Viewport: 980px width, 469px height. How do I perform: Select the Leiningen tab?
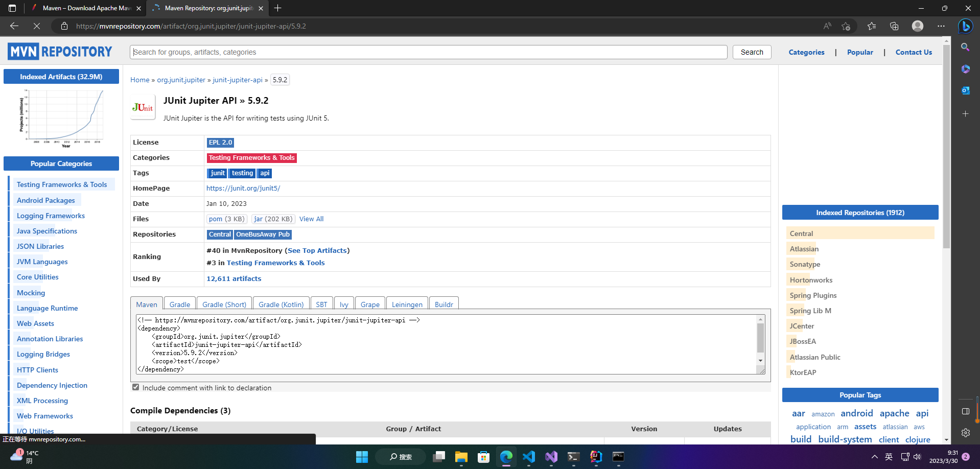click(407, 304)
